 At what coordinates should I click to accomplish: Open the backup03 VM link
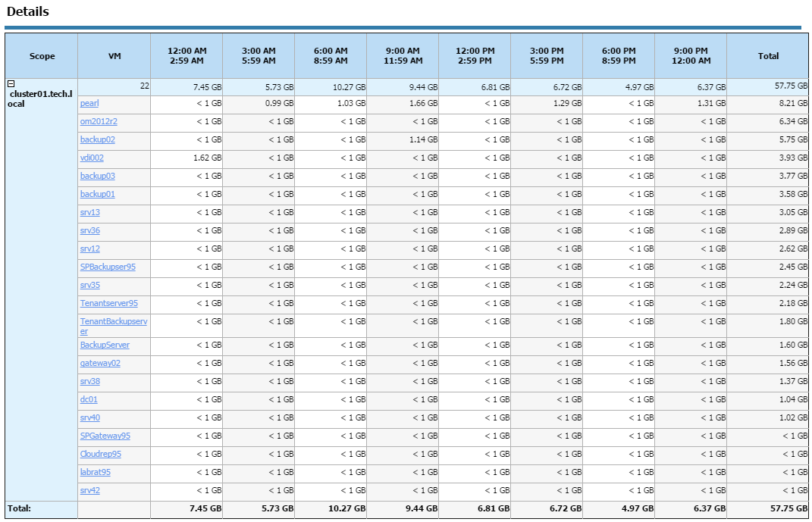tap(97, 176)
